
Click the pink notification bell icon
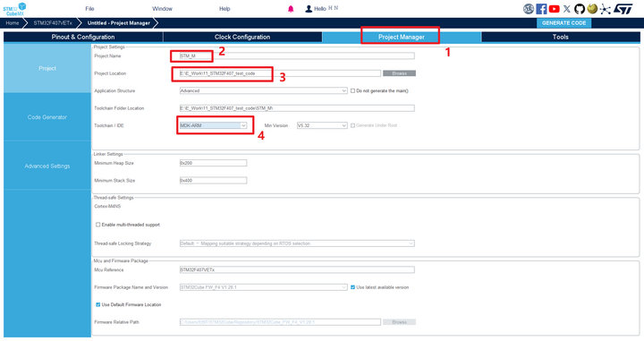(x=291, y=9)
